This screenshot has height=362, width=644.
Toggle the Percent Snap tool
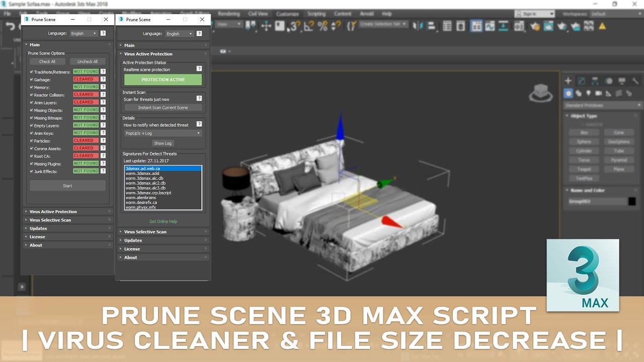[323, 26]
